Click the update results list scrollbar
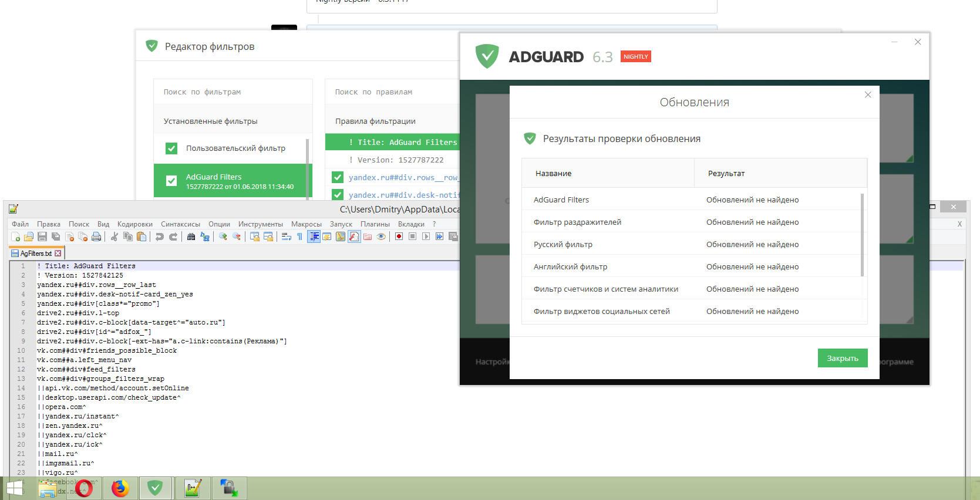The height and width of the screenshot is (500, 980). (862, 235)
